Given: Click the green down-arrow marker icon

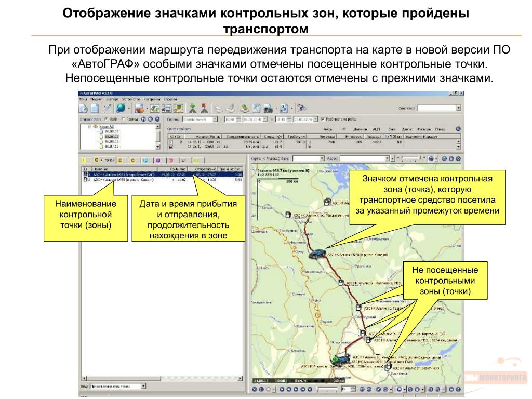Looking at the screenshot, I should pos(193,109).
